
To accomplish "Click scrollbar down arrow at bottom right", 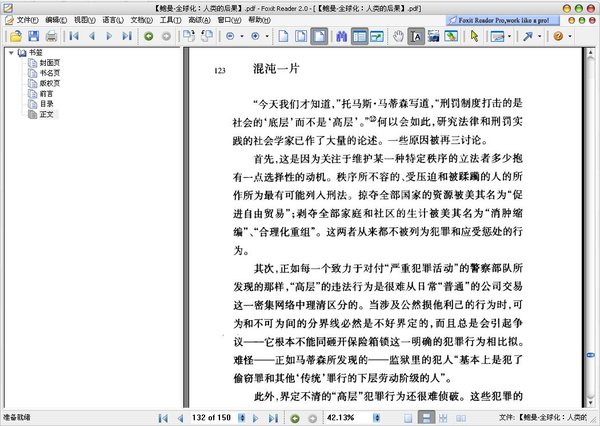I will click(x=590, y=403).
